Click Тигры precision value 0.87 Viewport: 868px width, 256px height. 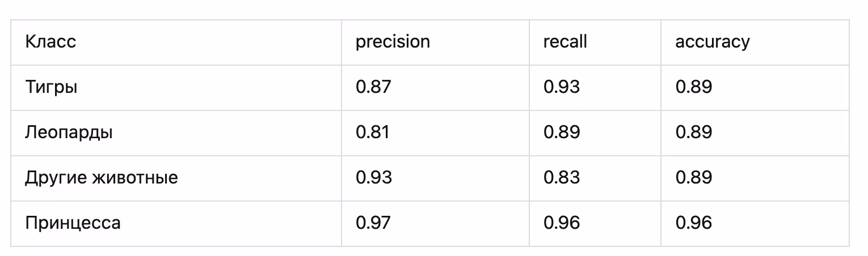373,87
